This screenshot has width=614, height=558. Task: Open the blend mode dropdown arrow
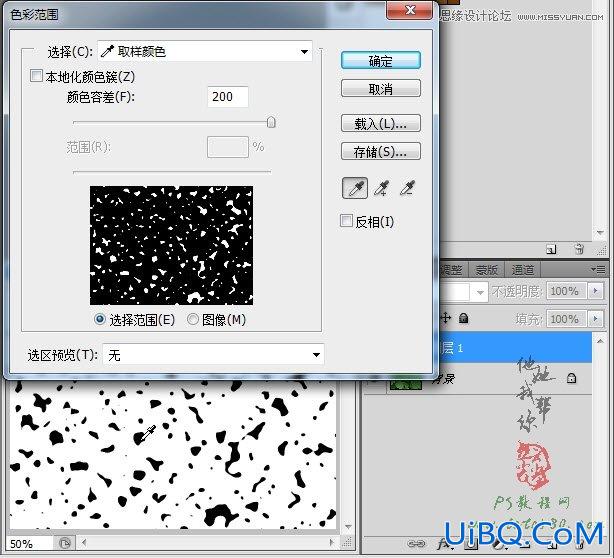pos(480,292)
